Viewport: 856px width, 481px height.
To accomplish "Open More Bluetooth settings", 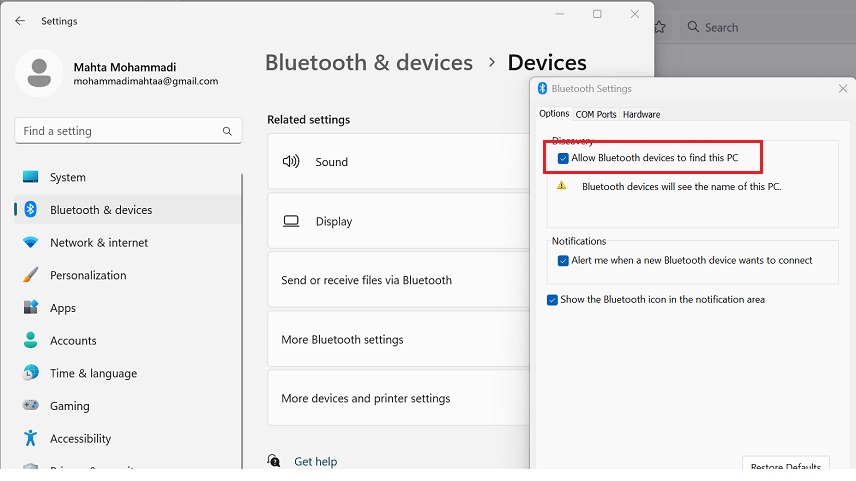I will click(399, 340).
